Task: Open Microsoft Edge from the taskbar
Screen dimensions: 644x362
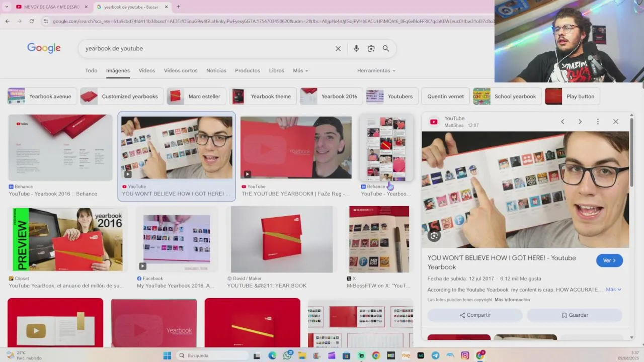Action: click(272, 355)
